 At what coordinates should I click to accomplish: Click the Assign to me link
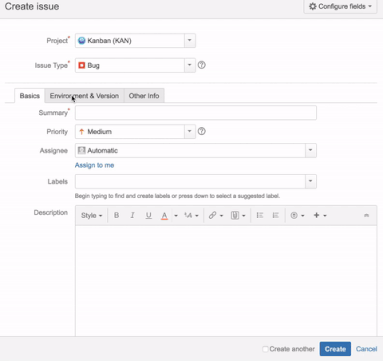click(94, 165)
